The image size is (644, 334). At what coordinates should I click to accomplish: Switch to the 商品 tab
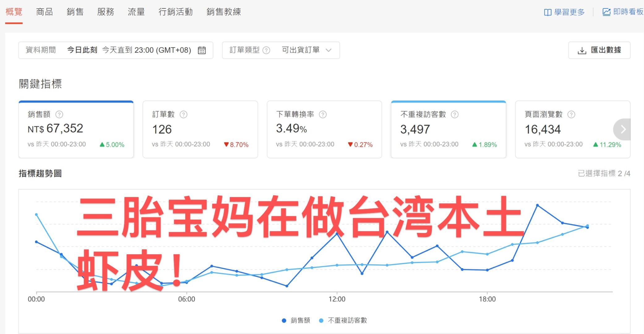tap(45, 12)
